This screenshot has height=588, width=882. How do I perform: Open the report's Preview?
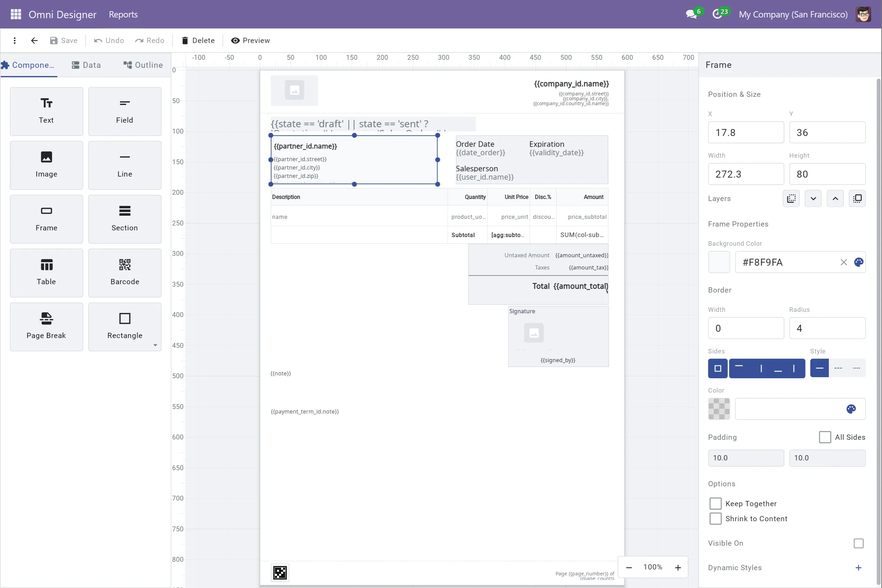point(250,41)
